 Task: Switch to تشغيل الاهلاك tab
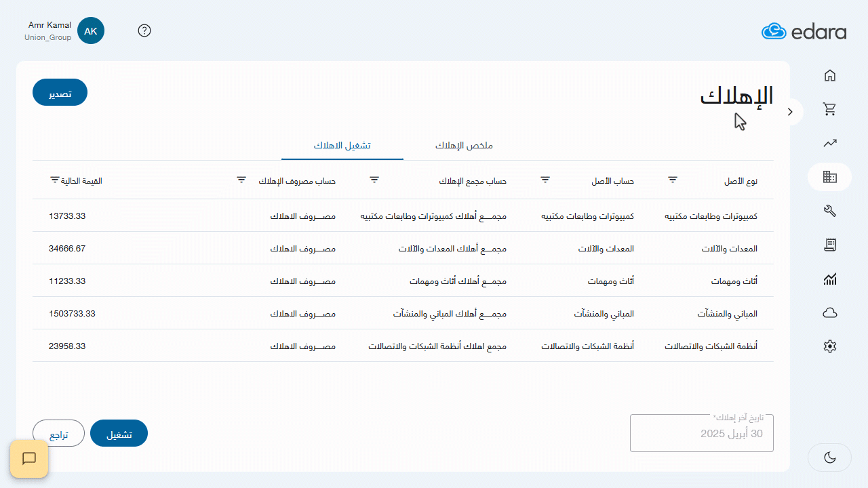[x=342, y=146]
